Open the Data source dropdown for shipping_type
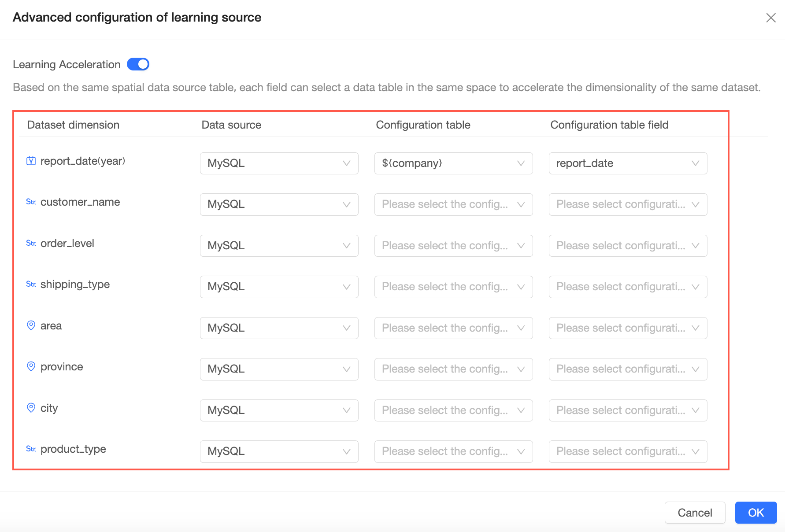Viewport: 785px width, 532px height. point(279,287)
